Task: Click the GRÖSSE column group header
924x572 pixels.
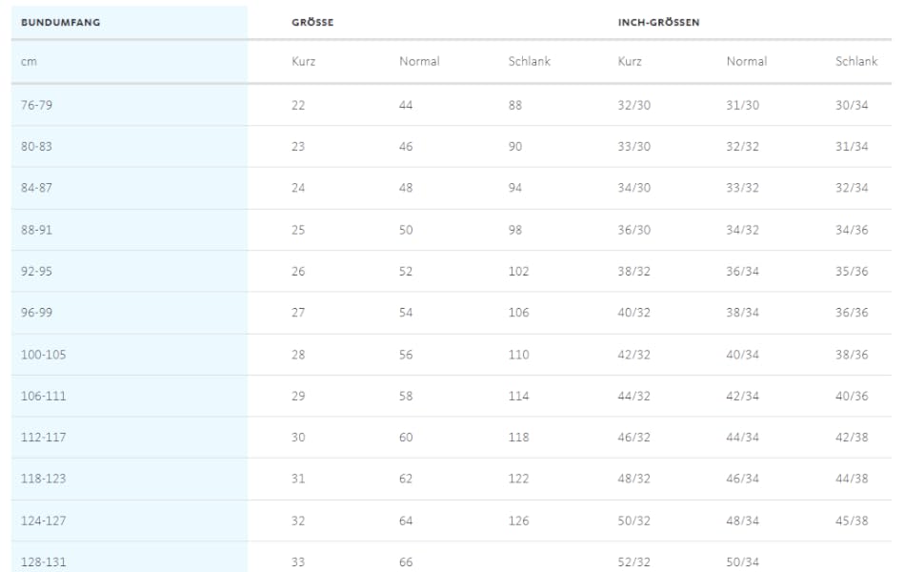Action: point(312,22)
